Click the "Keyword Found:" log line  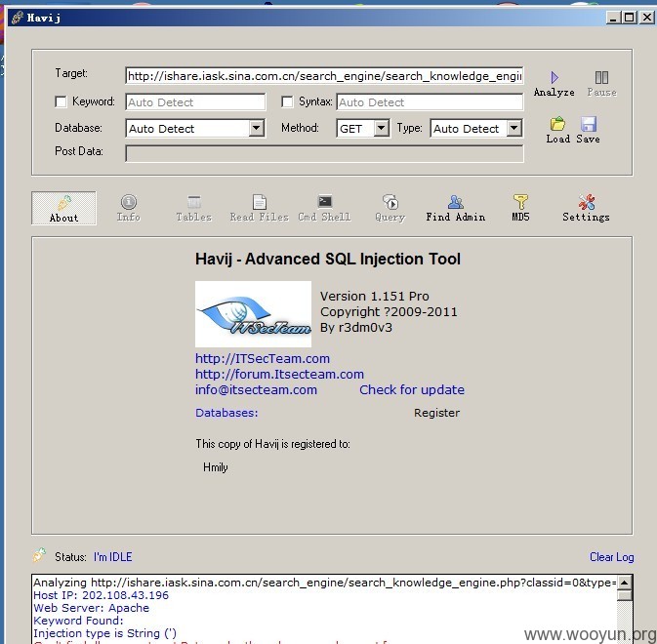tap(78, 621)
